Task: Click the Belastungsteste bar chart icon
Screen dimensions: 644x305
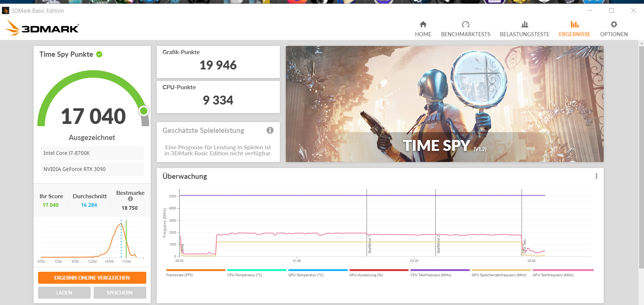Action: click(x=525, y=24)
